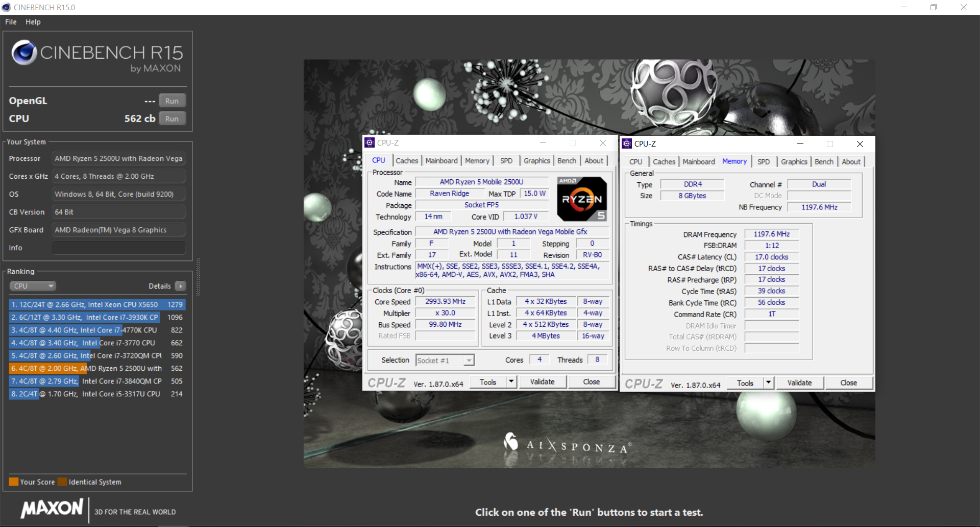Click the orange Your Score legend swatch
980x527 pixels.
tap(14, 482)
